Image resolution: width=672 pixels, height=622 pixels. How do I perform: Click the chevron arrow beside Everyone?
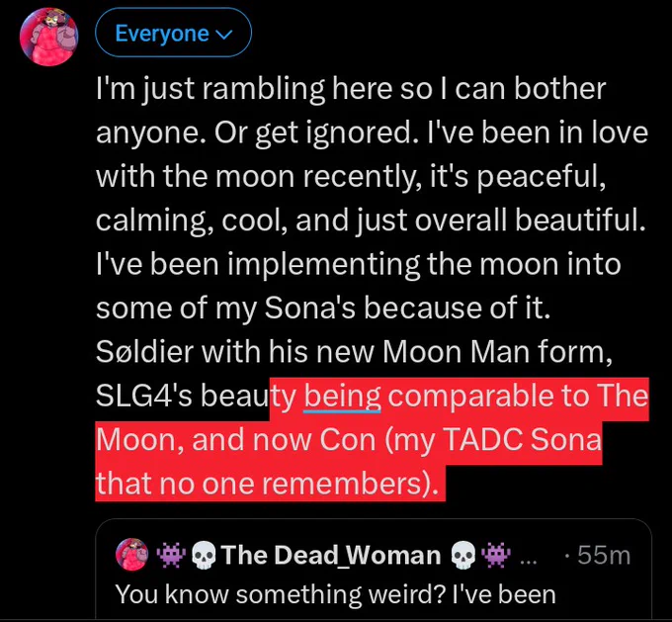point(224,35)
